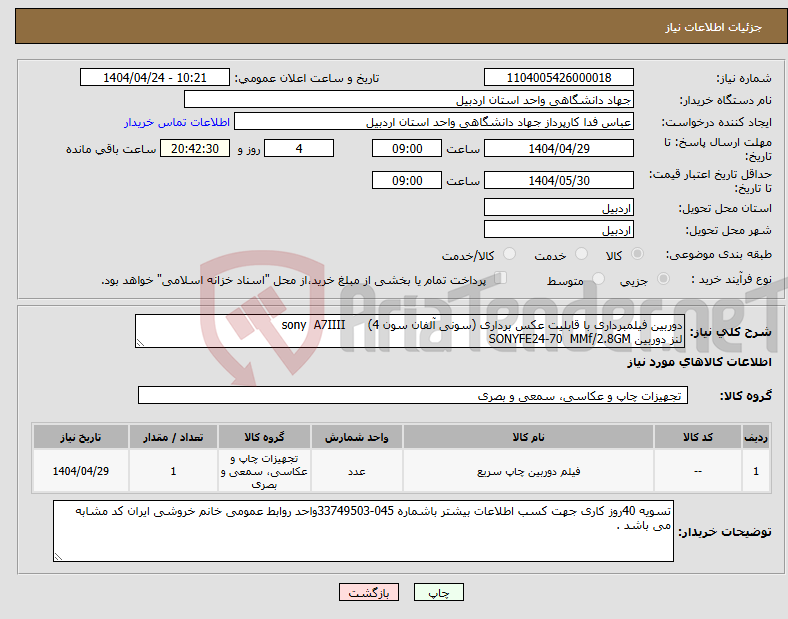The image size is (788, 619).
Task: Toggle the اسناد خزانه اسلامی payment checkbox
Action: click(501, 278)
